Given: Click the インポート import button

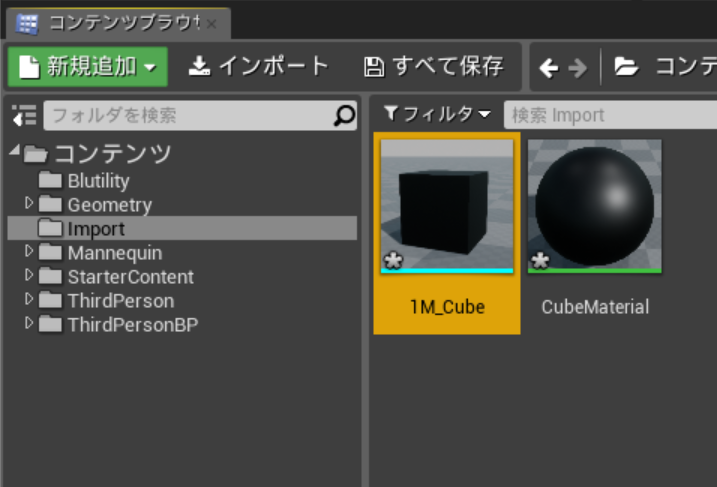Looking at the screenshot, I should click(259, 67).
